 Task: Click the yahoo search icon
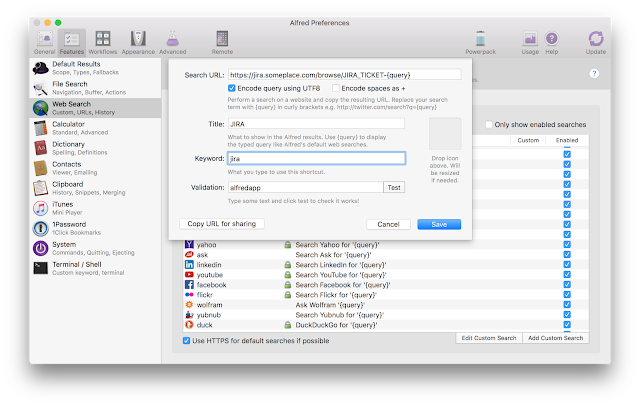(189, 244)
